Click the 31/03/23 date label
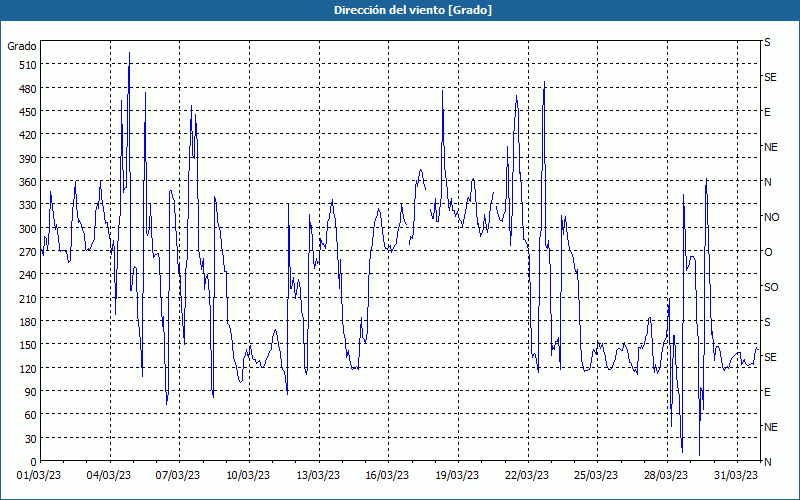 tap(736, 476)
